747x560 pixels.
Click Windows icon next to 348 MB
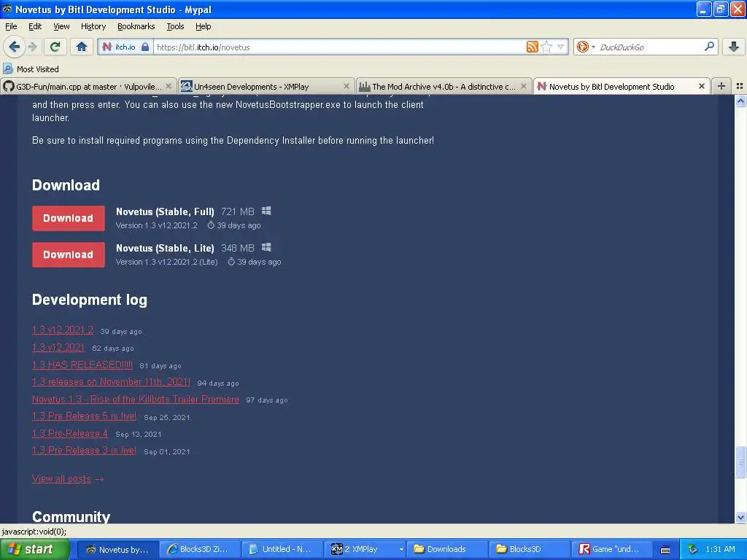(266, 247)
